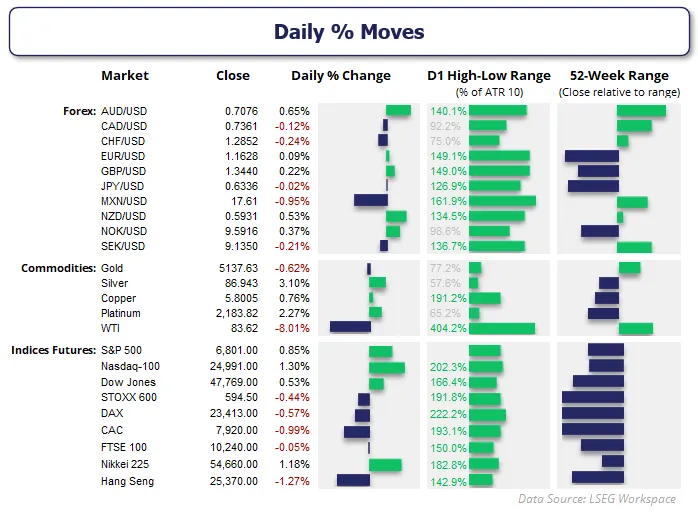
Task: Click the 52-Week Range header
Action: 619,76
